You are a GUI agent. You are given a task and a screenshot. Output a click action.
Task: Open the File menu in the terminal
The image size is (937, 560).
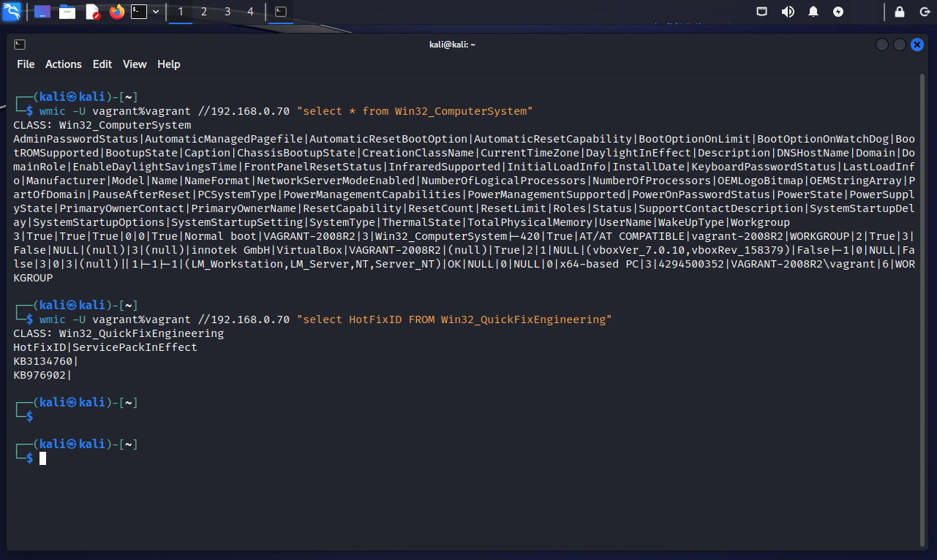26,64
